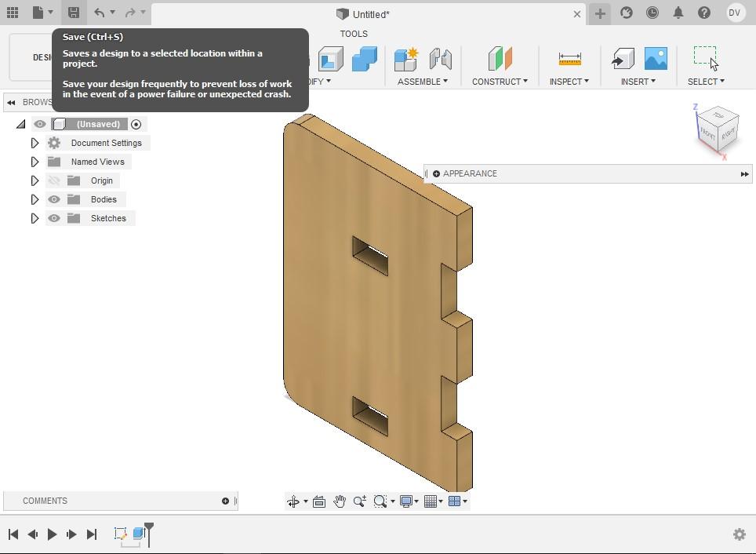Toggle visibility of the (Unsaved) root component
Image resolution: width=756 pixels, height=554 pixels.
[x=39, y=124]
